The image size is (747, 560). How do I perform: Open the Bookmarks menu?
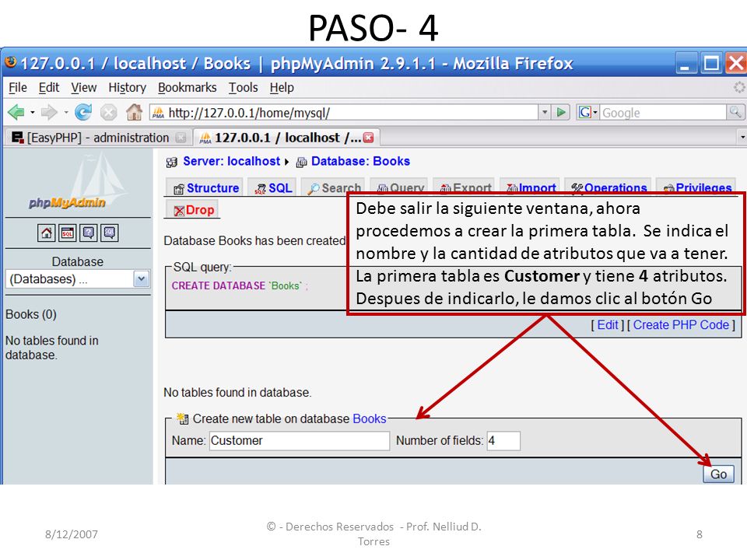(188, 88)
